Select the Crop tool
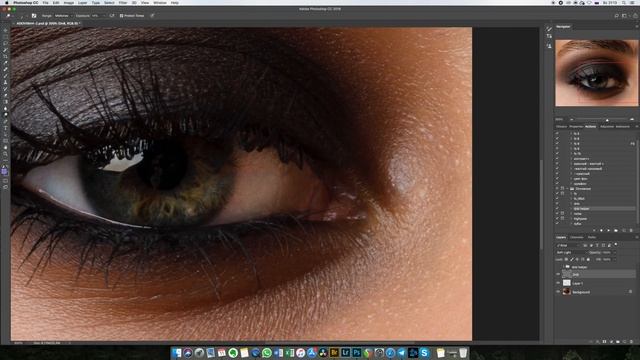This screenshot has width=640, height=360. click(x=5, y=56)
